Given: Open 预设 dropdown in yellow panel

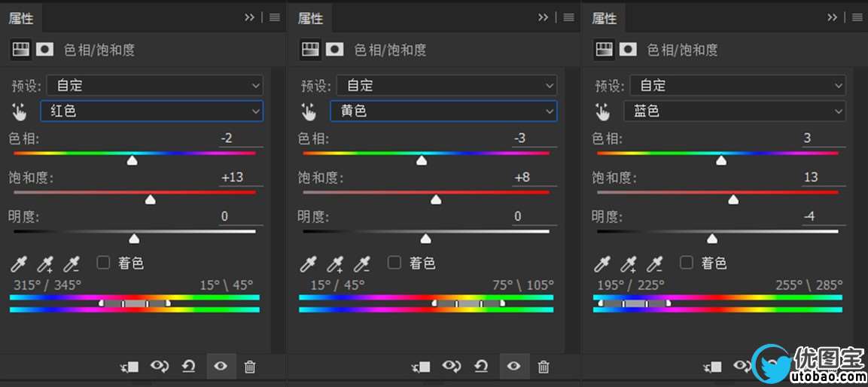Looking at the screenshot, I should (x=446, y=85).
